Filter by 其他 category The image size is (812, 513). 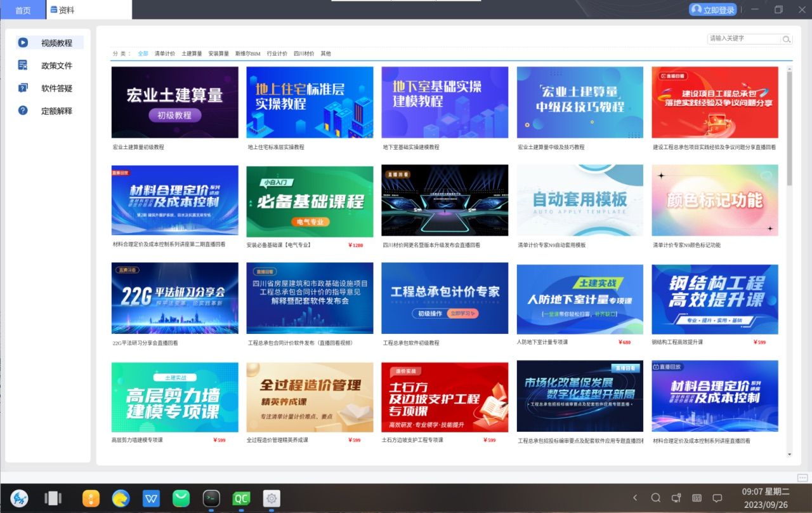coord(325,54)
